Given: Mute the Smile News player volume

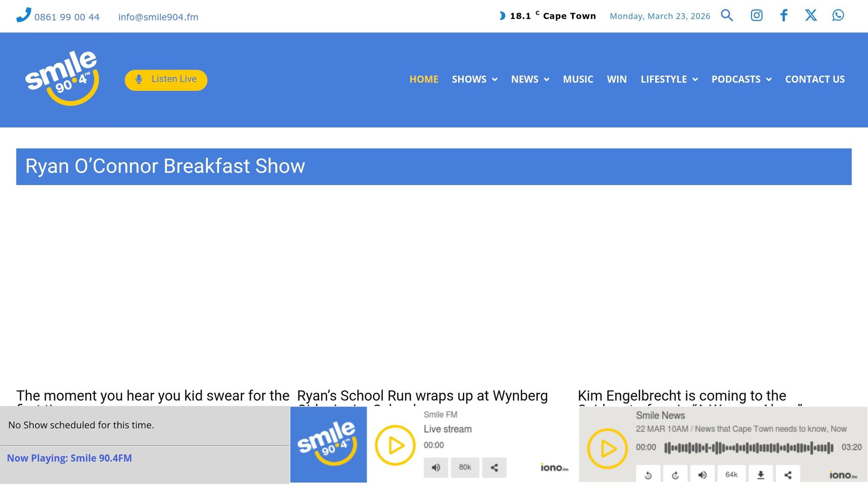Looking at the screenshot, I should 702,474.
